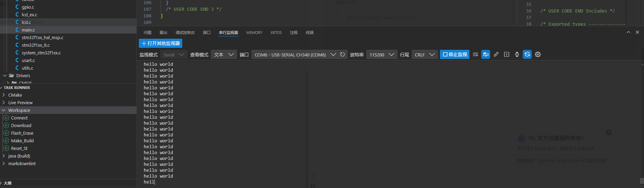Viewport: 644px width, 188px height.
Task: Switch to the 问题 panel tab
Action: (x=148, y=33)
